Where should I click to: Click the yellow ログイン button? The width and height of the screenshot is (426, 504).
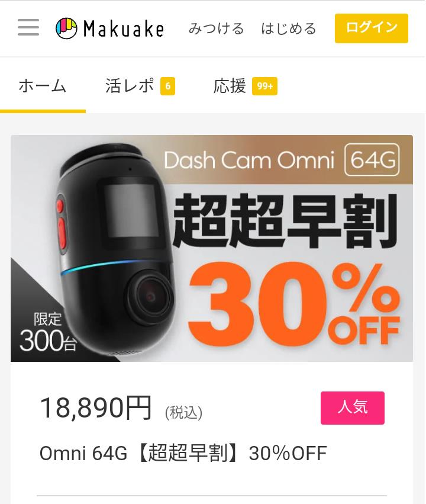pyautogui.click(x=372, y=28)
